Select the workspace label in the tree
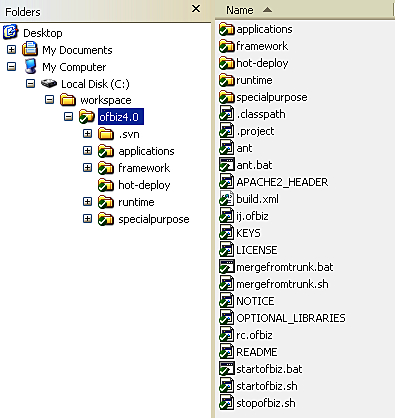This screenshot has width=395, height=418. (106, 100)
